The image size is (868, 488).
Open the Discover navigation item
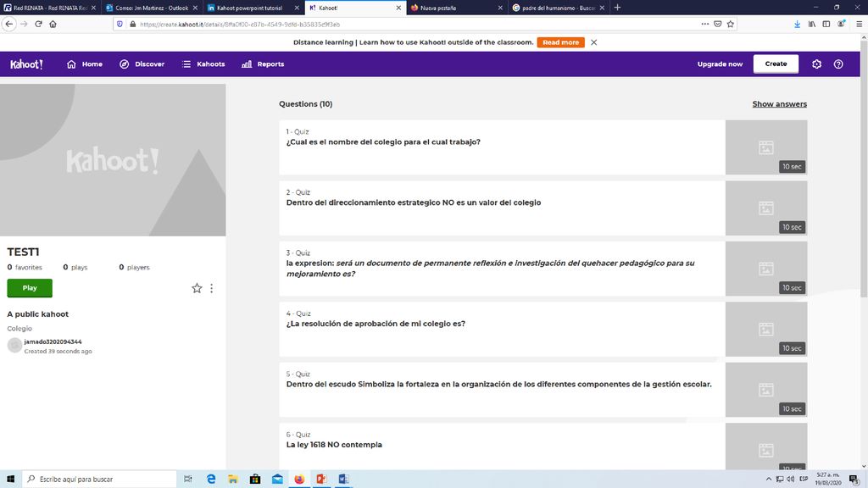pyautogui.click(x=142, y=64)
